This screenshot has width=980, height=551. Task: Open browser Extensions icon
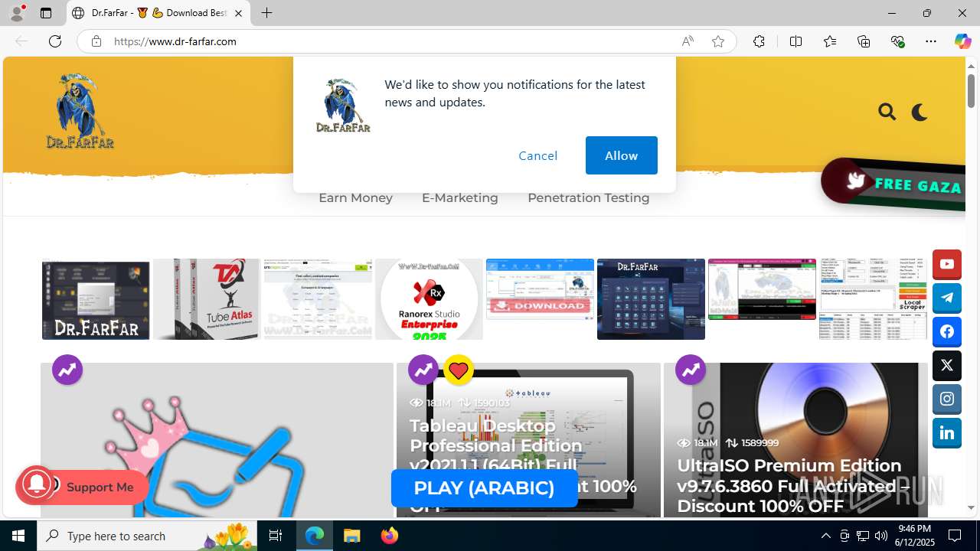(x=759, y=41)
